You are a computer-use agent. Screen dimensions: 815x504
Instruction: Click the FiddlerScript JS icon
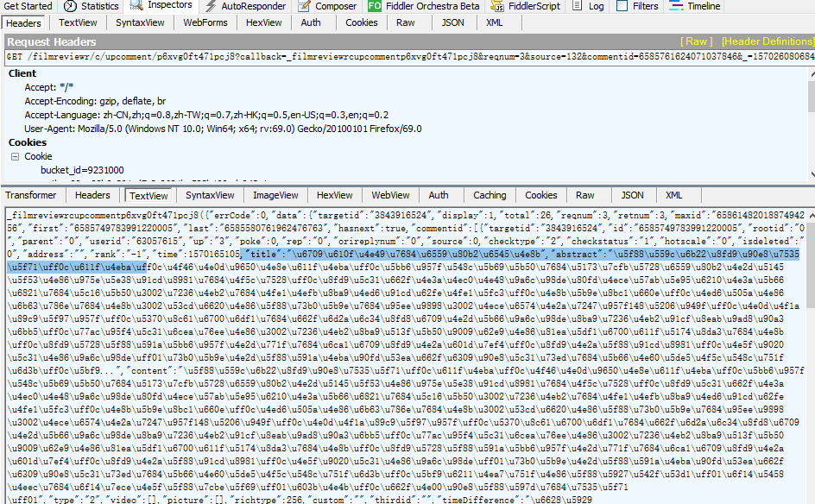click(x=497, y=6)
